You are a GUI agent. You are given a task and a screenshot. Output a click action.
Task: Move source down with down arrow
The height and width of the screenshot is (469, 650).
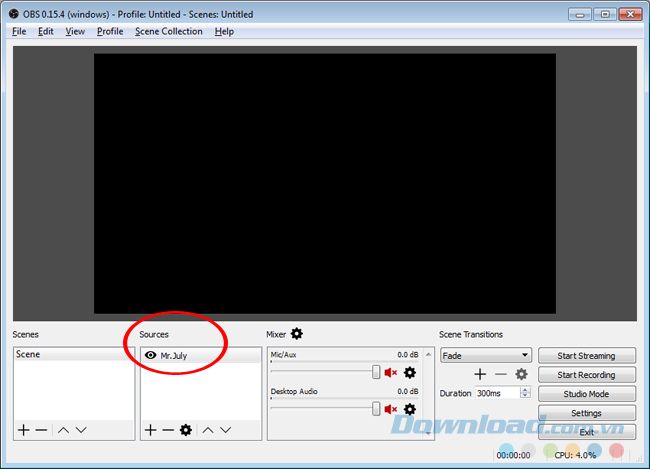[226, 430]
